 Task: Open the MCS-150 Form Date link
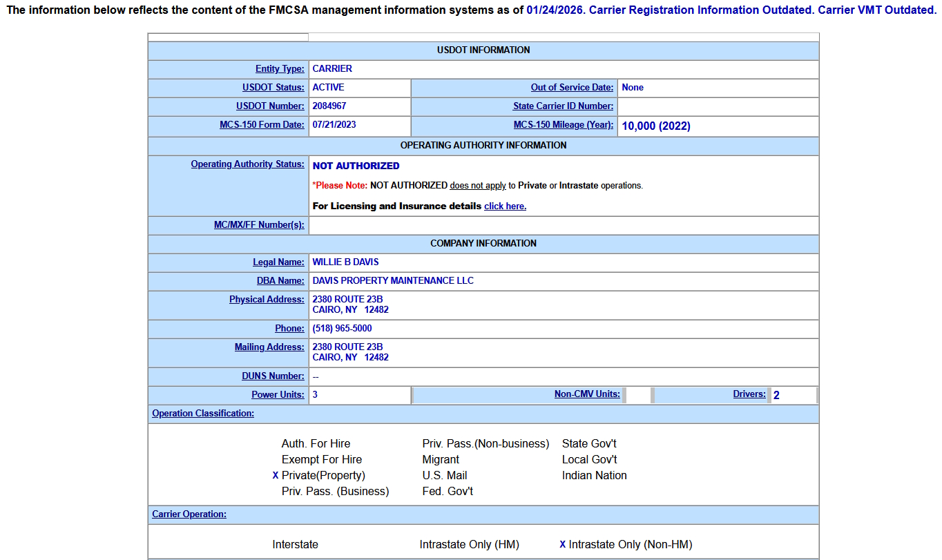coord(262,125)
